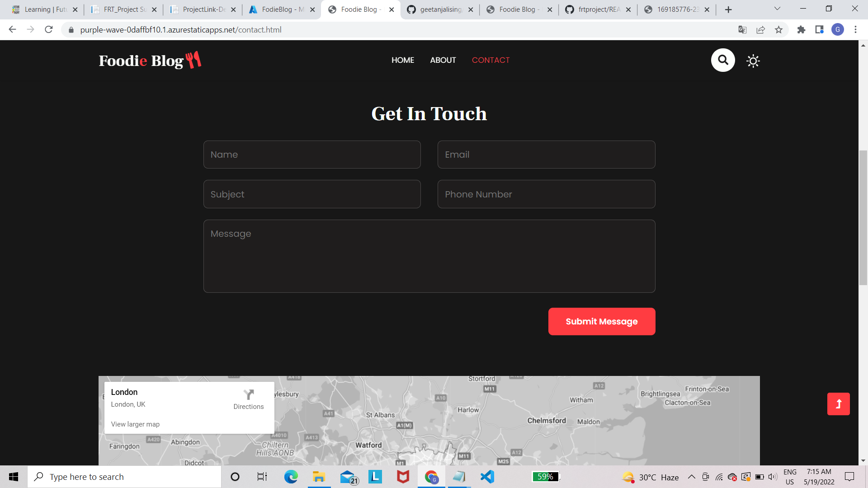Screen dimensions: 868x488
Task: Open Chrome's three-dot menu
Action: tap(855, 29)
